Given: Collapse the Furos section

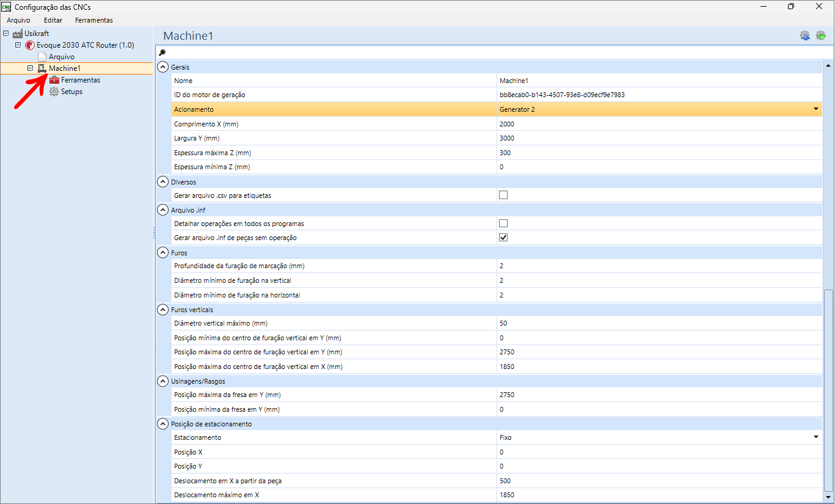Looking at the screenshot, I should [162, 252].
